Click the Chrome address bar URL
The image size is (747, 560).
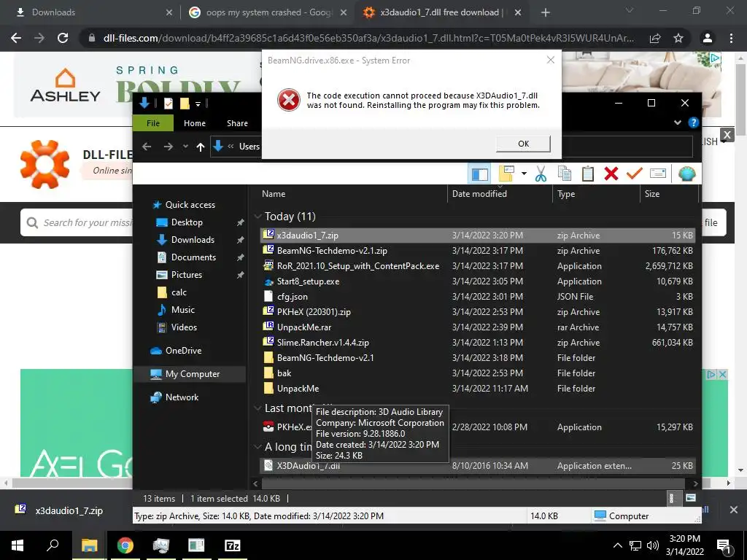(368, 38)
